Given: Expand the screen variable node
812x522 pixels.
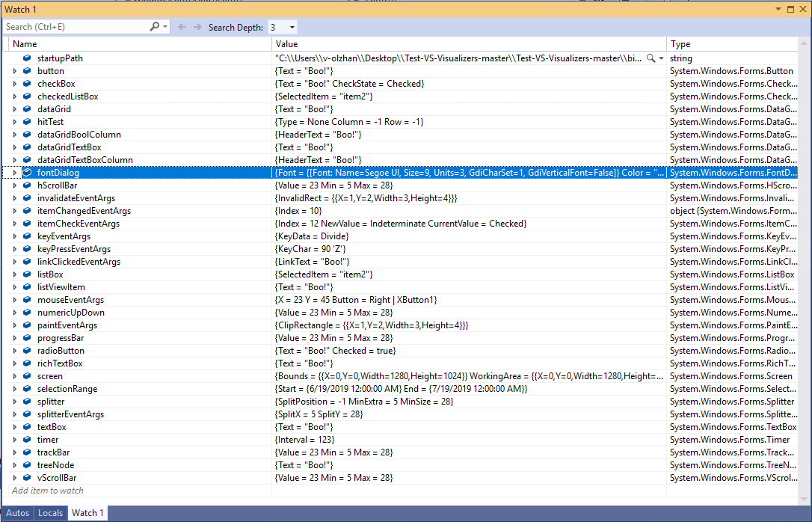Looking at the screenshot, I should tap(13, 375).
